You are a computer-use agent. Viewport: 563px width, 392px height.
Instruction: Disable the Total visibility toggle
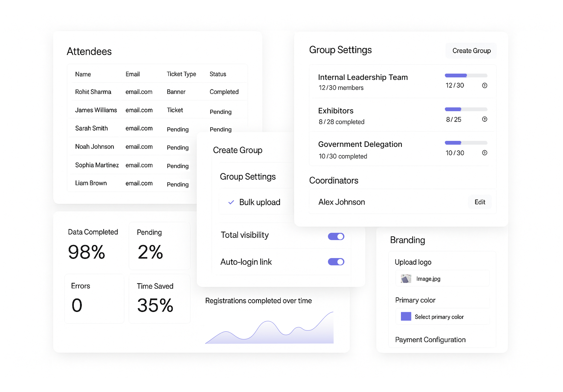(336, 236)
